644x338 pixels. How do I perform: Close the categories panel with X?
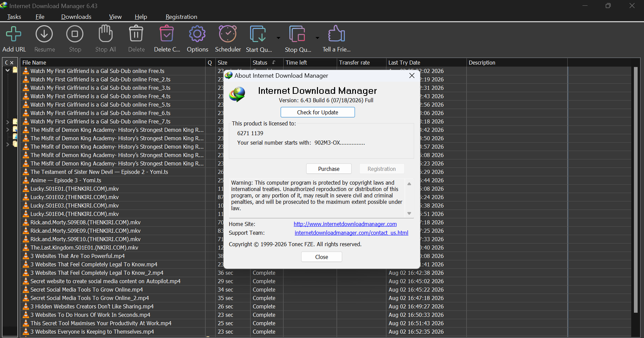point(12,63)
